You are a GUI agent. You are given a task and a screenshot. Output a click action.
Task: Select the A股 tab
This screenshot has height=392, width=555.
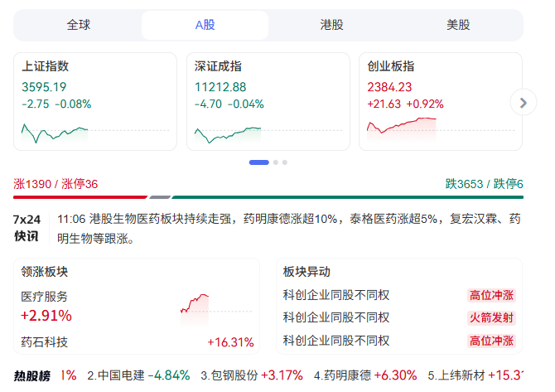pos(205,25)
